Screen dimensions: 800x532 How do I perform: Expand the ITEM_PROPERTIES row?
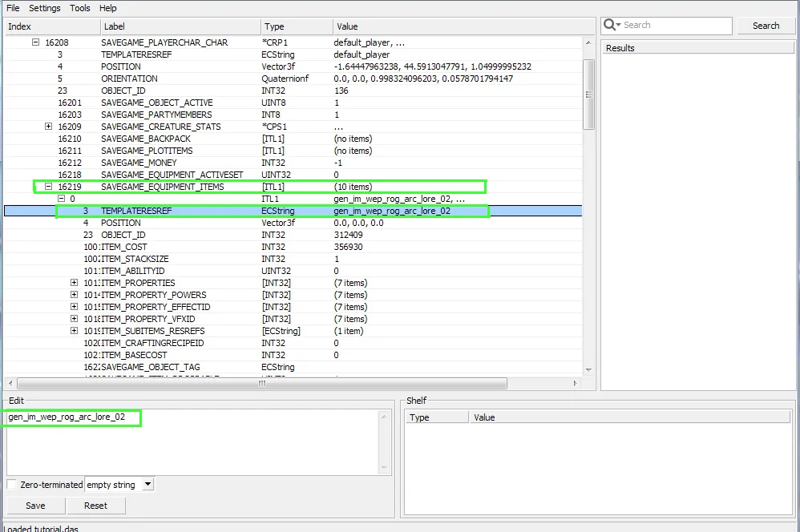pyautogui.click(x=75, y=283)
